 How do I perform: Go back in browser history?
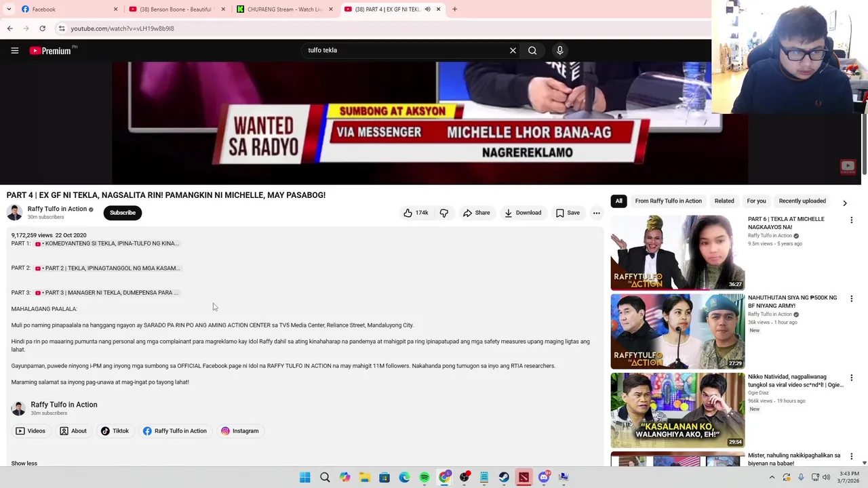9,28
